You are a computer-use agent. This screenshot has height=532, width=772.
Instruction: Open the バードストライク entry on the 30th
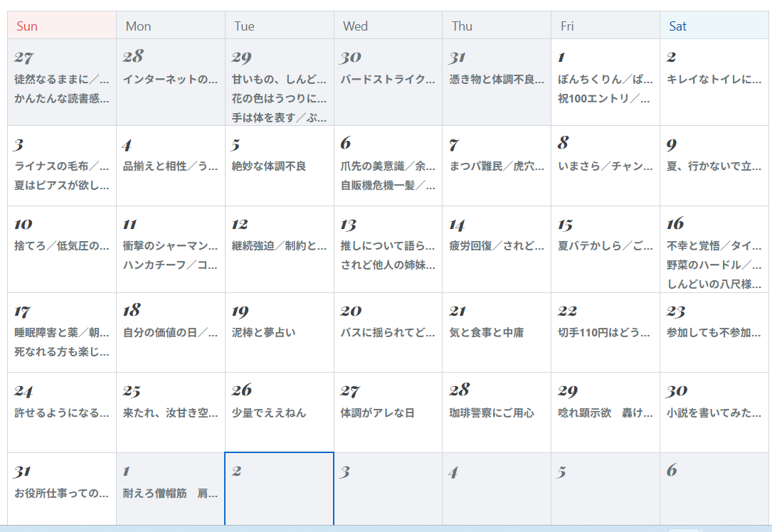click(387, 79)
